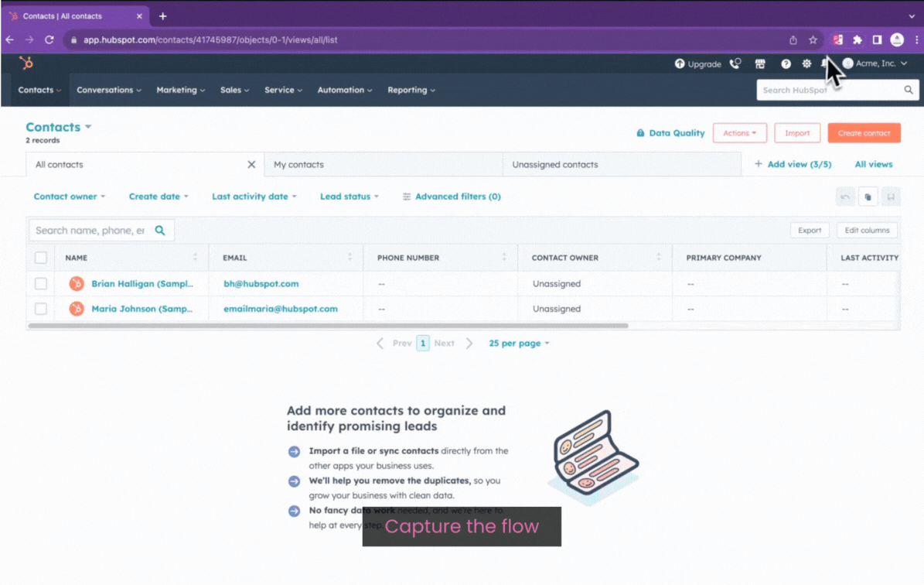Click the search magnifier in HubSpot search
Screen dimensions: 924x585
pos(909,90)
